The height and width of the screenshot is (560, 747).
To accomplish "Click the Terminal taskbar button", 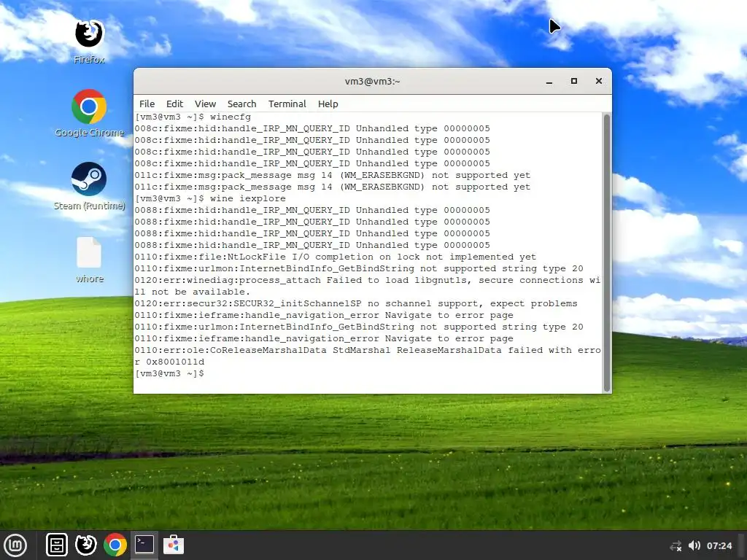I will (x=144, y=545).
